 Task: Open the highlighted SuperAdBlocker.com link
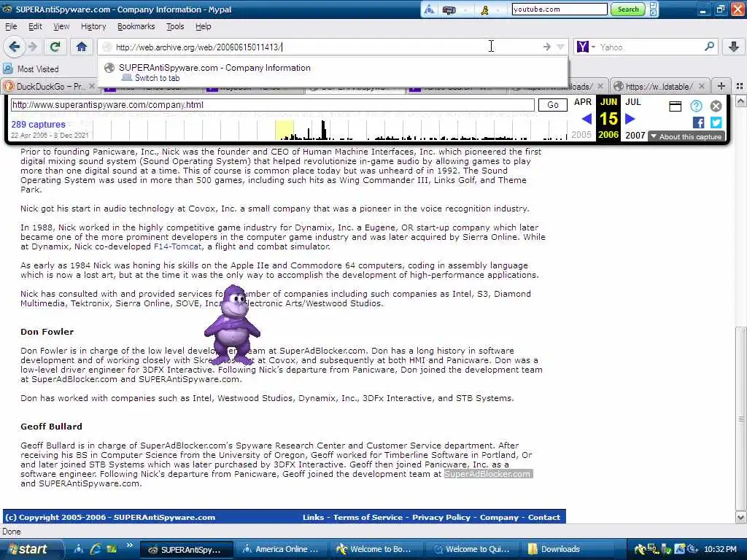[488, 474]
